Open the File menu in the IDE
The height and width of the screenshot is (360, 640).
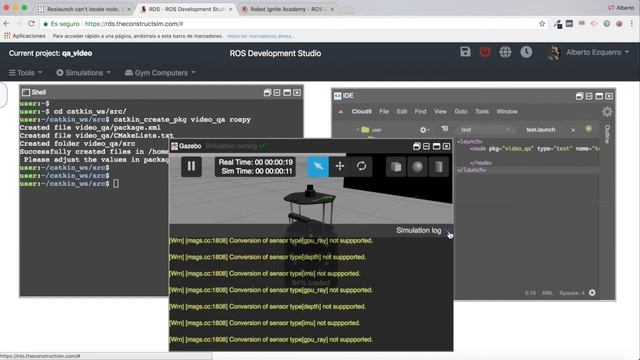tap(384, 111)
